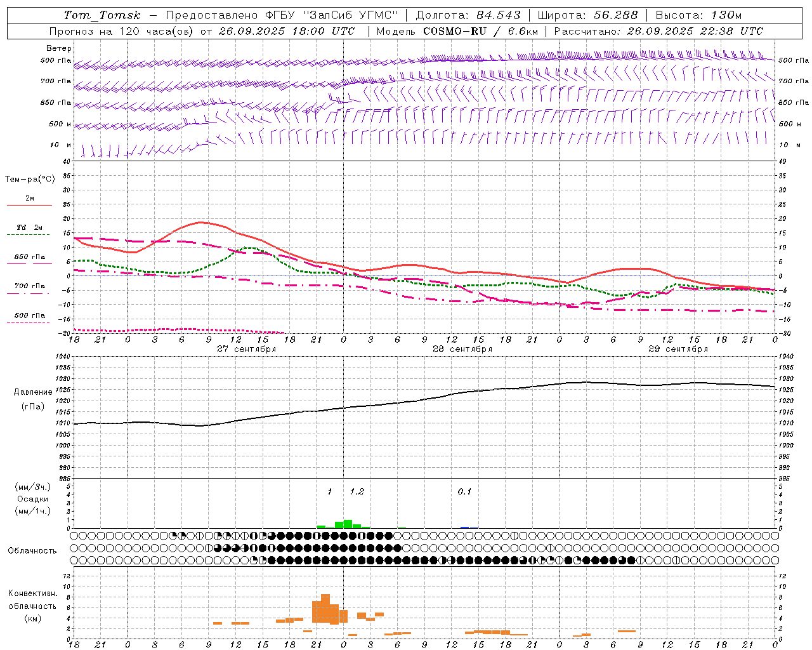Click the "Ветер" wind panel label
The image size is (812, 650).
(x=59, y=48)
